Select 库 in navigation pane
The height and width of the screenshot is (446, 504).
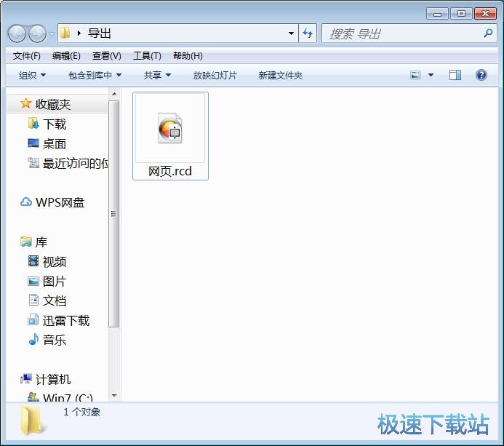(41, 242)
